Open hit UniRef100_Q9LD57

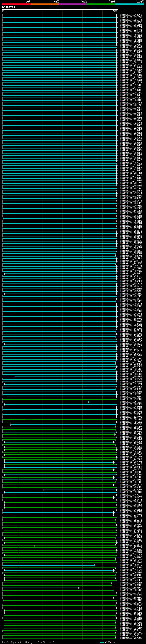tap(131, 18)
